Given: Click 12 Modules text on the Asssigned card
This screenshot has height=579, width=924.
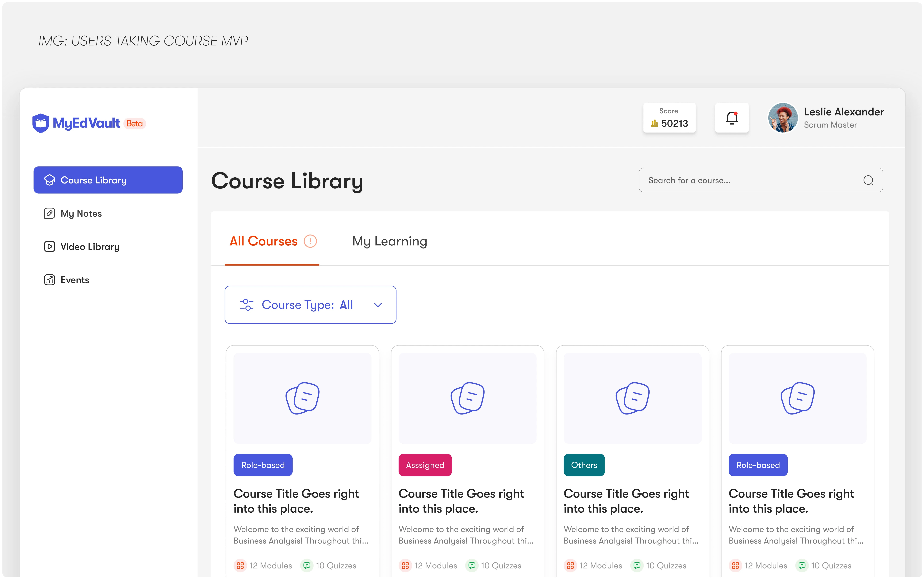Looking at the screenshot, I should click(436, 566).
